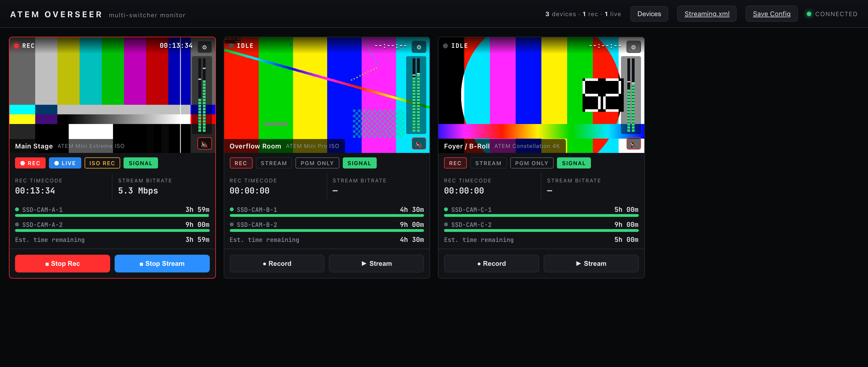
Task: Click SSD-CAM-C-2 storage bar
Action: [x=541, y=230]
